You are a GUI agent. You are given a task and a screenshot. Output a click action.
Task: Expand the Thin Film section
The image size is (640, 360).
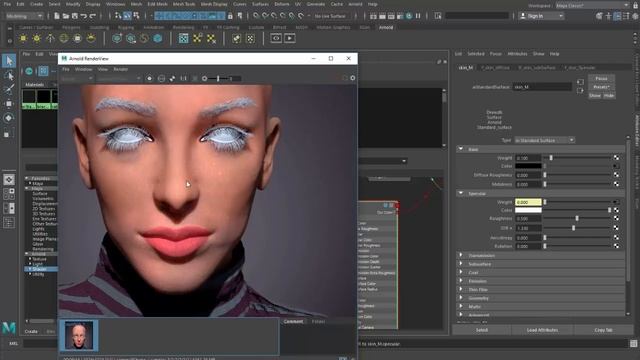tap(461, 289)
